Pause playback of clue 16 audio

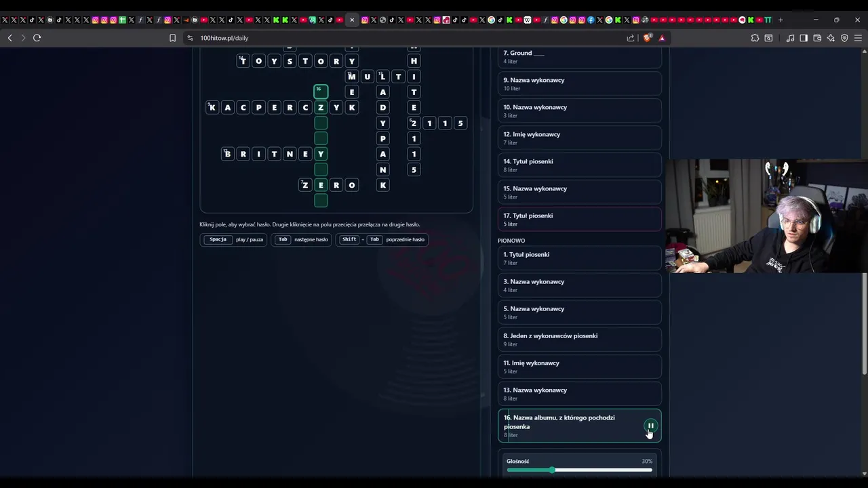pyautogui.click(x=650, y=426)
